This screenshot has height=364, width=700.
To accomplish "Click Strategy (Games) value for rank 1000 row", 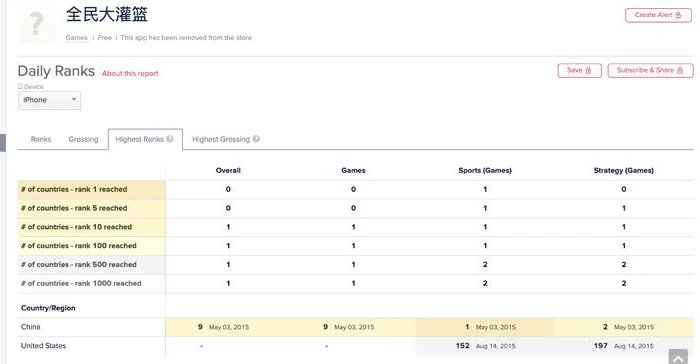I will tap(624, 283).
